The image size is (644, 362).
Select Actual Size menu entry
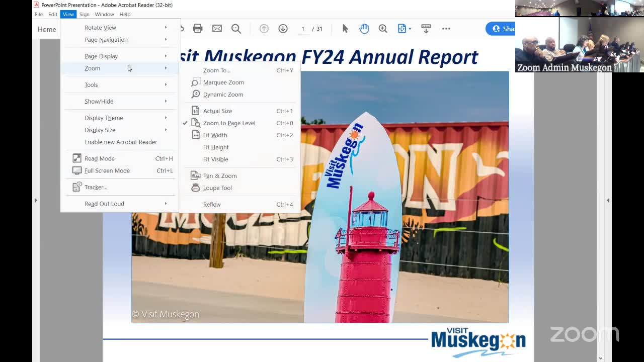217,111
